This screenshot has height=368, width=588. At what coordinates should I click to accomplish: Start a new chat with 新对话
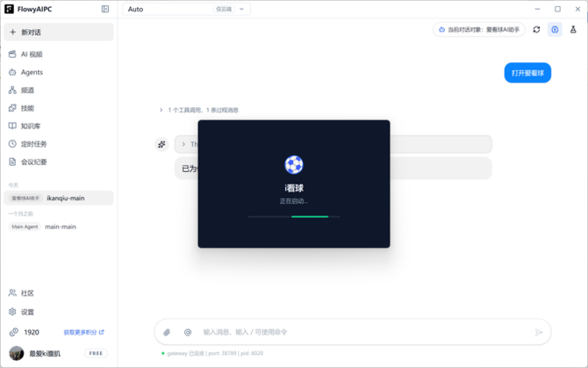pyautogui.click(x=59, y=32)
